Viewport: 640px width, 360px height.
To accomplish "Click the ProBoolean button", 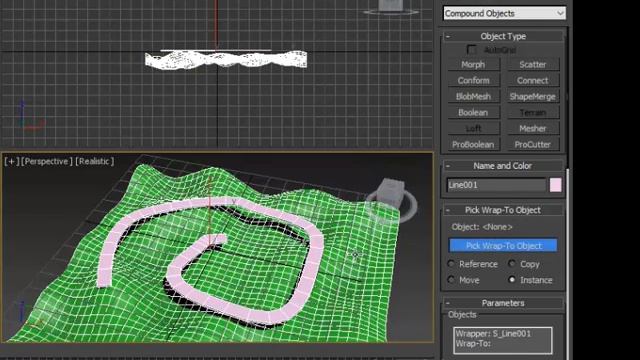I will coord(473,144).
